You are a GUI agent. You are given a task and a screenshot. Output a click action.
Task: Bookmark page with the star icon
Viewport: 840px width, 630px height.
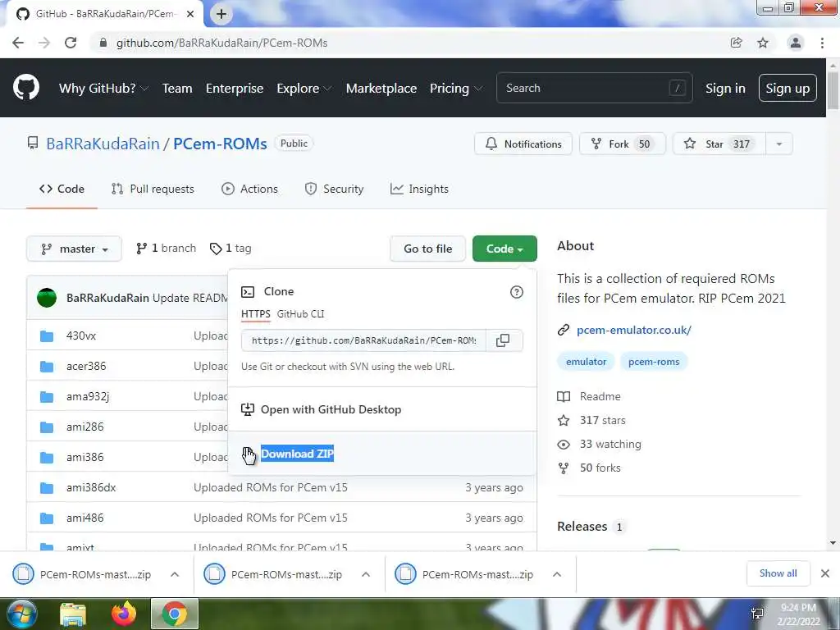pyautogui.click(x=763, y=43)
